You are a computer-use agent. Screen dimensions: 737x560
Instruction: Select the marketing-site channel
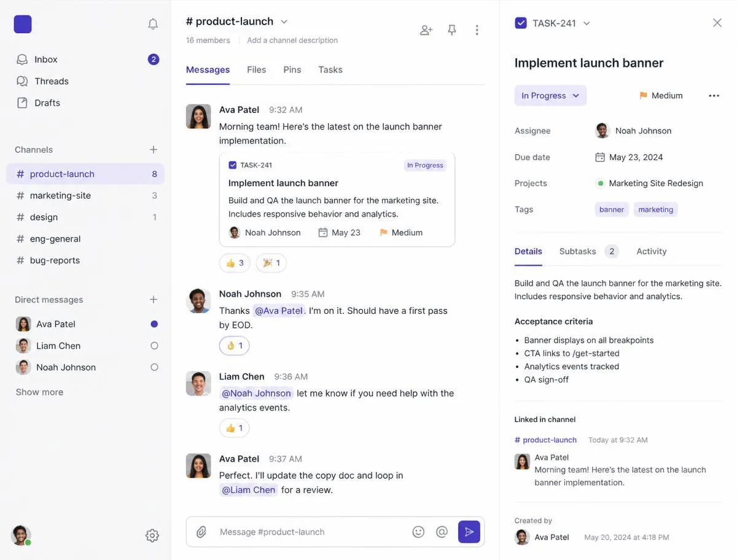pos(85,195)
